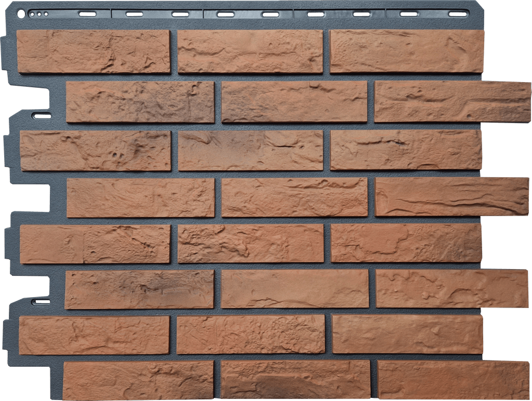This screenshot has width=532, height=401.
Task: Select the right brick in the fifth row
Action: (x=406, y=243)
